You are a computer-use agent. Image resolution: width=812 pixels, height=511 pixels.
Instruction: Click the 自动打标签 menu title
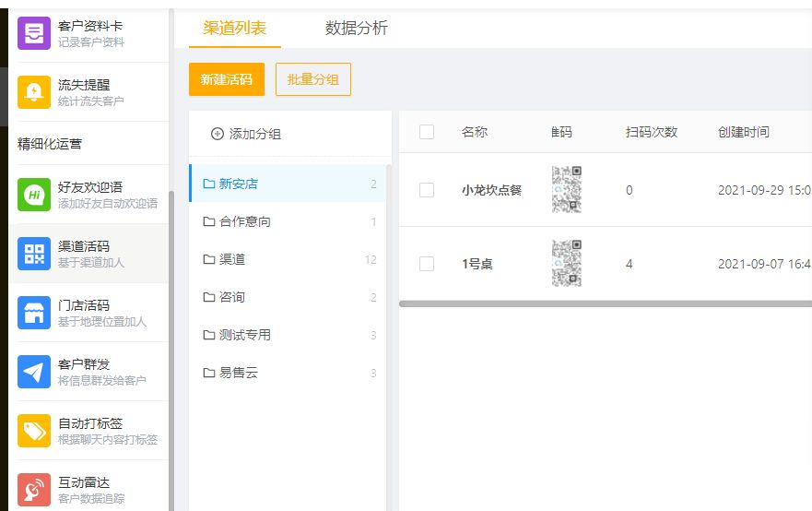(x=90, y=423)
